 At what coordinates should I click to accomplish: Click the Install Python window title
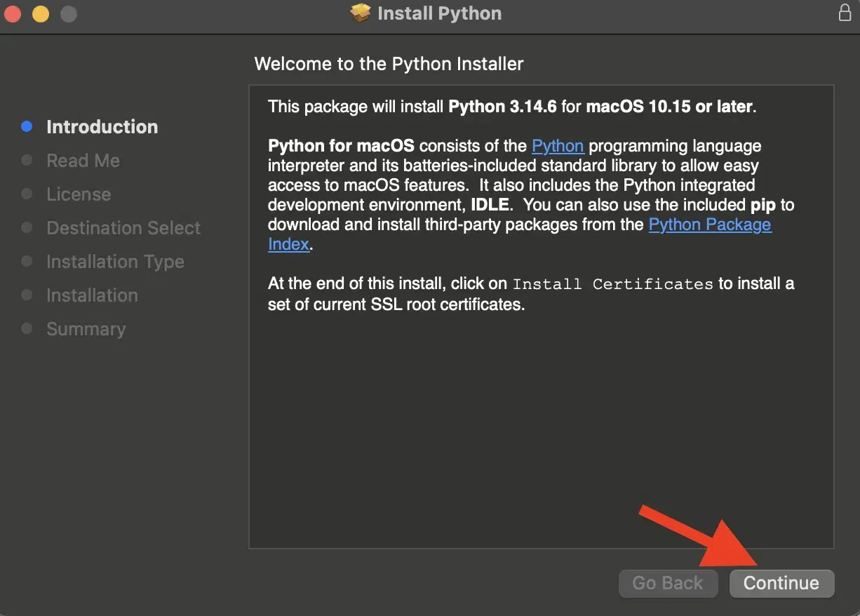click(x=439, y=13)
